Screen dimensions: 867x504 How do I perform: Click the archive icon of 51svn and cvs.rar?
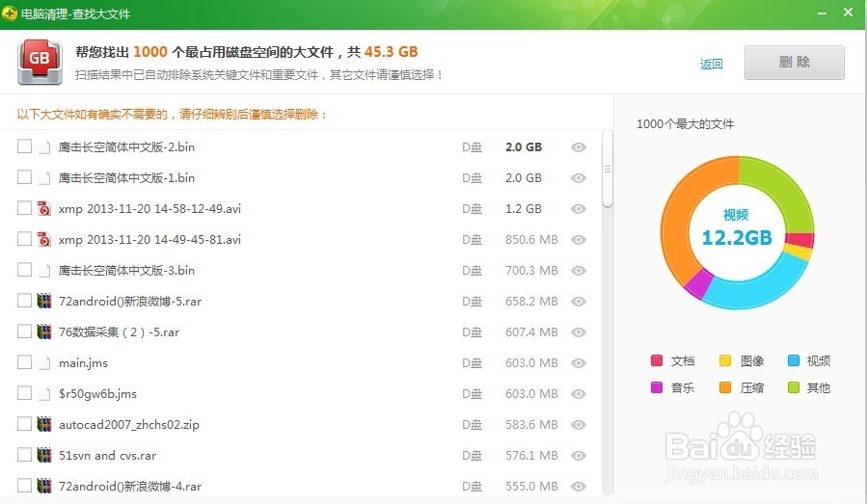(44, 455)
